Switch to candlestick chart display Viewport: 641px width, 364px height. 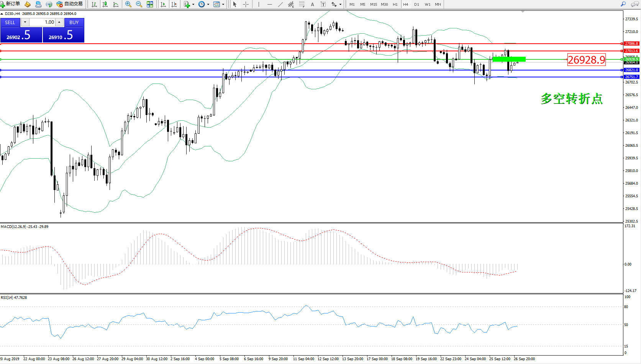[x=105, y=4]
